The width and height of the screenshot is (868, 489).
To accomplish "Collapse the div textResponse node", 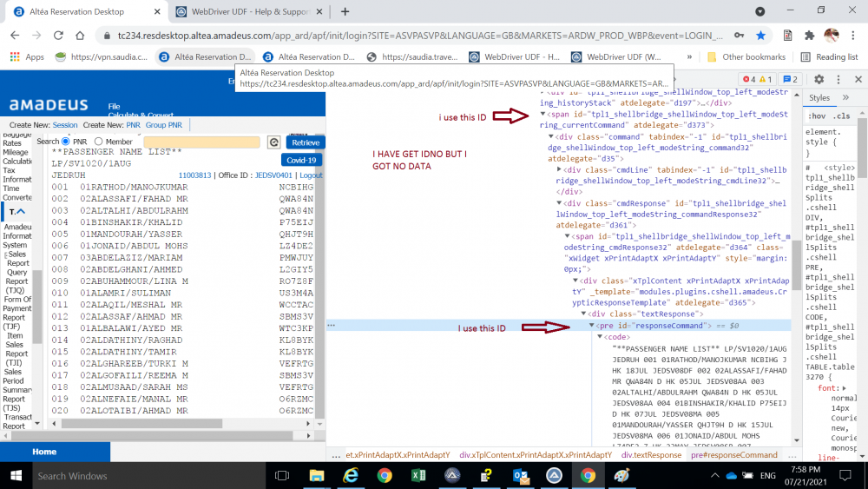I will coord(583,314).
